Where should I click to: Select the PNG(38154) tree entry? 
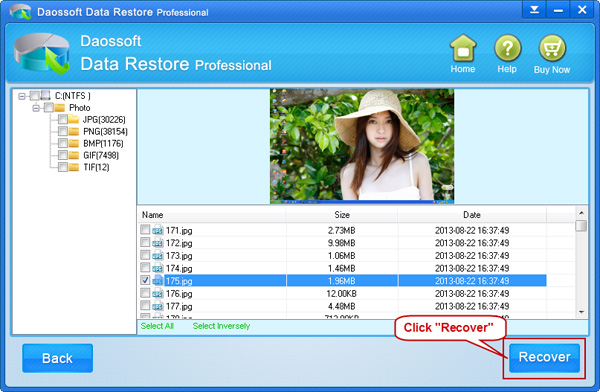coord(106,132)
